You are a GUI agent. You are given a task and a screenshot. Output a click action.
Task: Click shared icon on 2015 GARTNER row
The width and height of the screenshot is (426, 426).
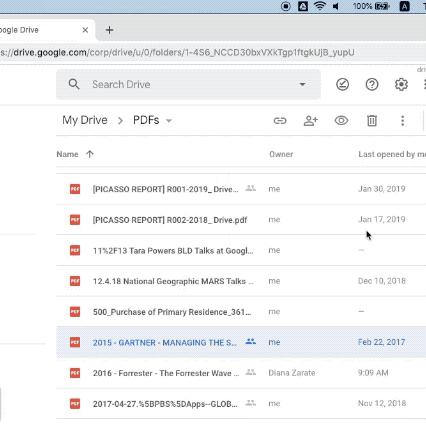[251, 342]
